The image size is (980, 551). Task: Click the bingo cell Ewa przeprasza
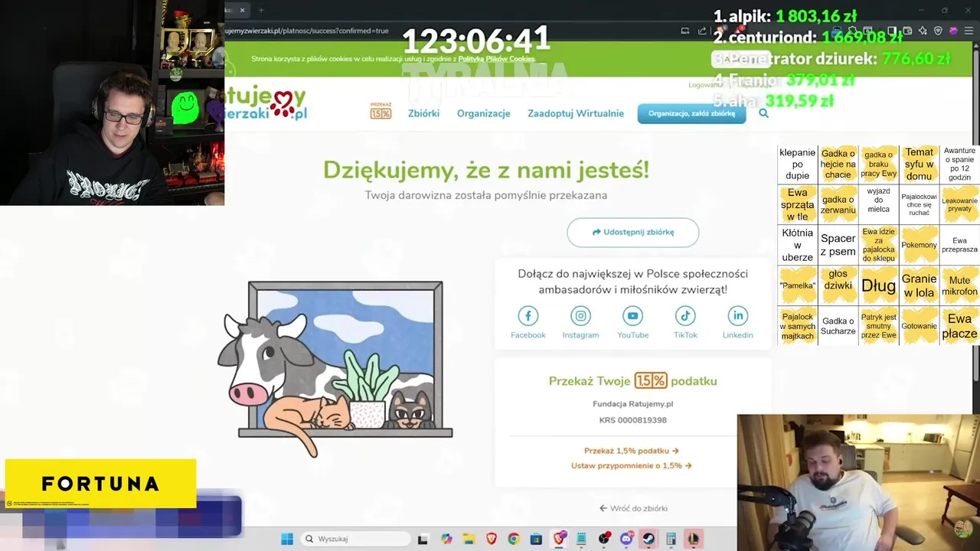959,245
